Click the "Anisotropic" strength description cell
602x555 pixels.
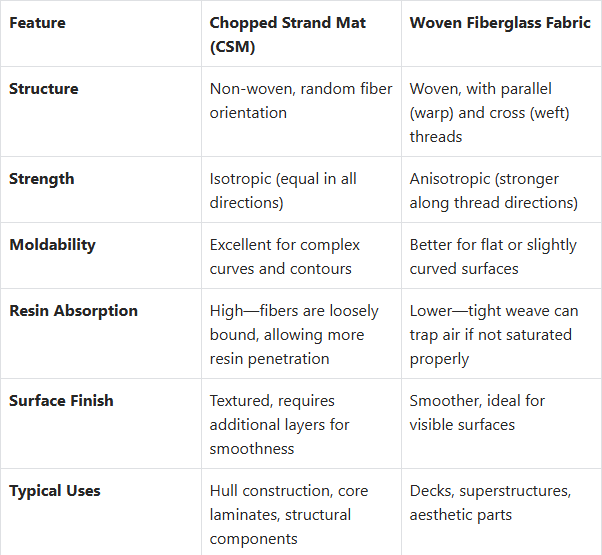(493, 191)
